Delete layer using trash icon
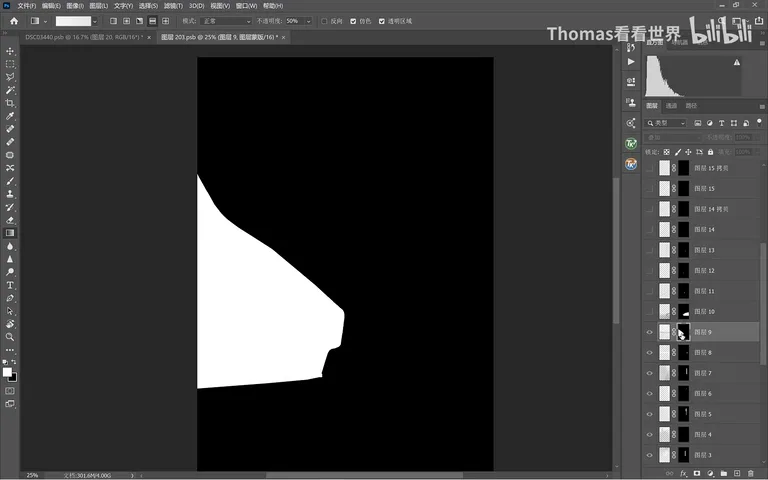This screenshot has width=768, height=480. [750, 474]
